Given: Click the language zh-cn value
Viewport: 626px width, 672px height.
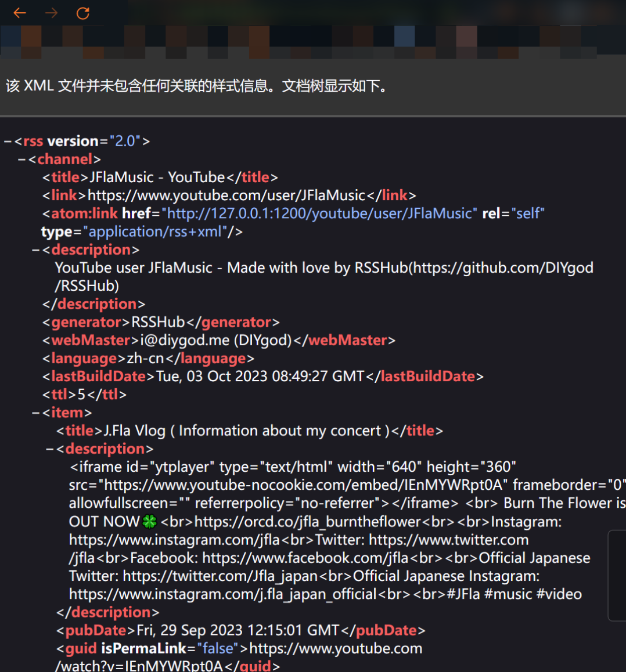Looking at the screenshot, I should coord(145,359).
